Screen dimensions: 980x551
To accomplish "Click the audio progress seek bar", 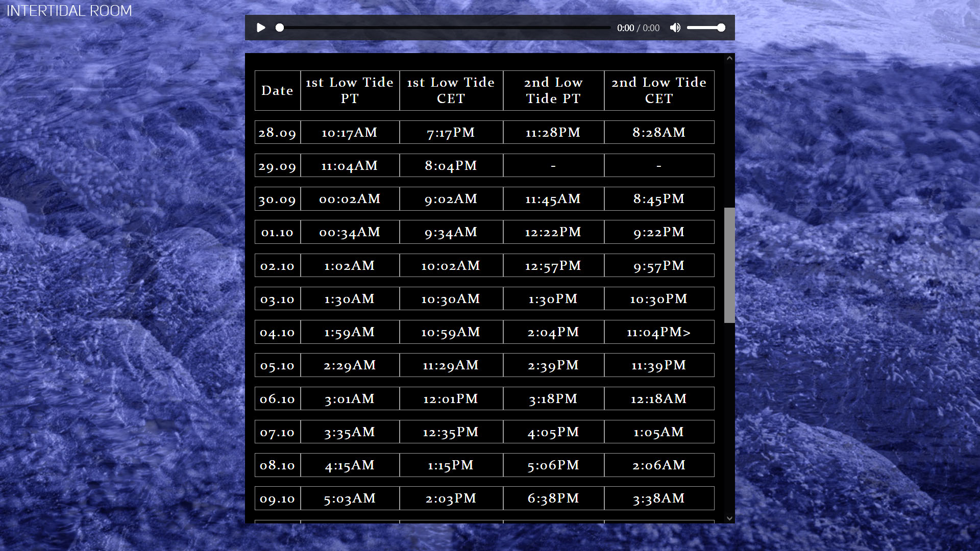I will tap(444, 28).
